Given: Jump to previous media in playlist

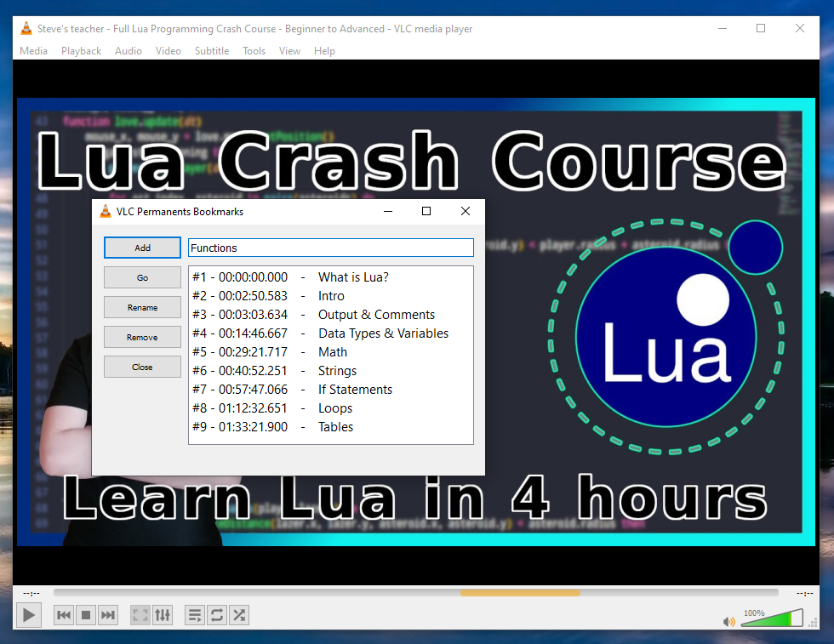Looking at the screenshot, I should pos(64,615).
